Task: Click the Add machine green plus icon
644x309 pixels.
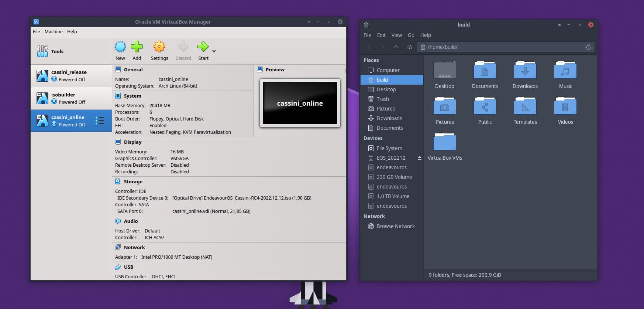Action: [x=137, y=47]
